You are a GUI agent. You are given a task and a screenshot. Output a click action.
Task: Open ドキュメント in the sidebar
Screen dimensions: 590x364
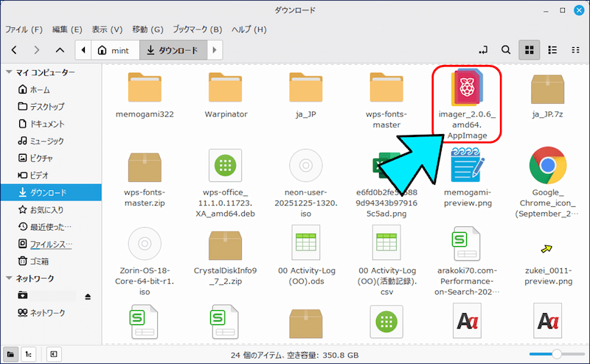click(51, 124)
